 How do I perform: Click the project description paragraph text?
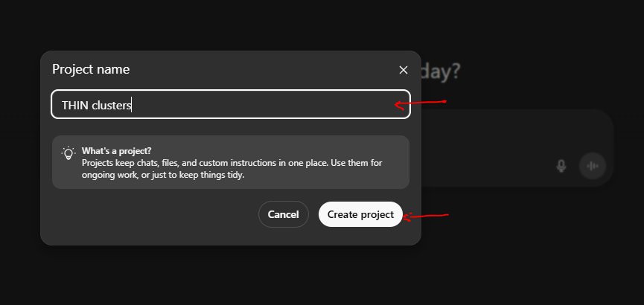tap(235, 168)
